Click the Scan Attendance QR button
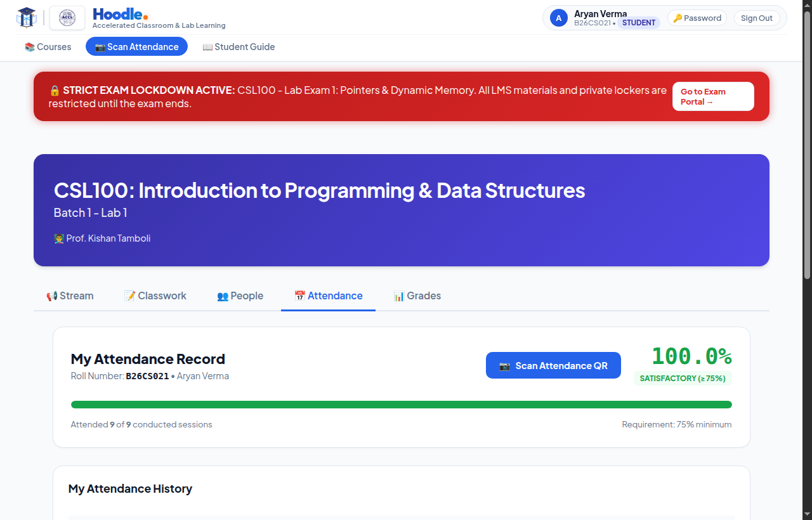The height and width of the screenshot is (520, 812). tap(553, 365)
